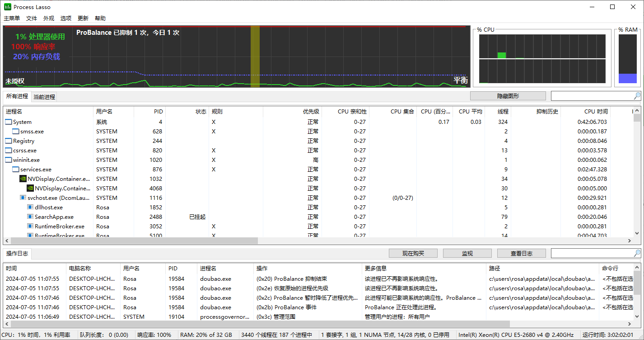Click the svchost.exe (DcomLau...) process icon
Image resolution: width=644 pixels, height=340 pixels.
click(x=23, y=198)
